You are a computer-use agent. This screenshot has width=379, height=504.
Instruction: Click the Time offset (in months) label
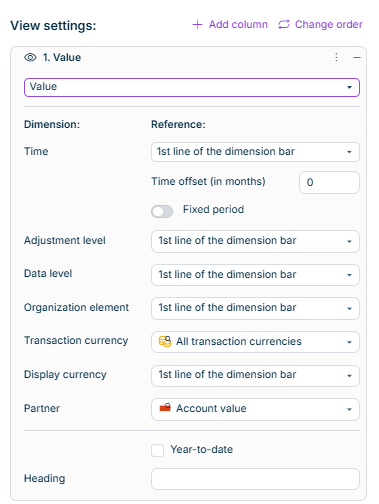208,182
